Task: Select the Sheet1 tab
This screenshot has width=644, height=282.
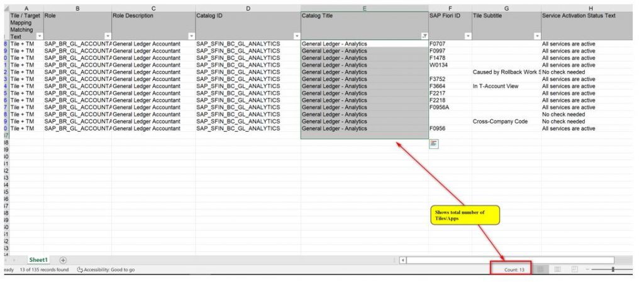Action: pos(38,260)
